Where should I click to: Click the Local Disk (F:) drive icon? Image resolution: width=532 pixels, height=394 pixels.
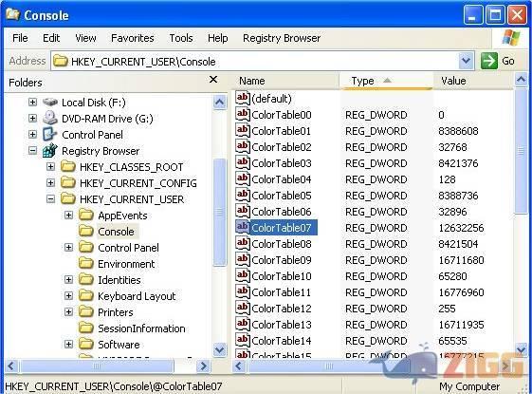click(50, 102)
